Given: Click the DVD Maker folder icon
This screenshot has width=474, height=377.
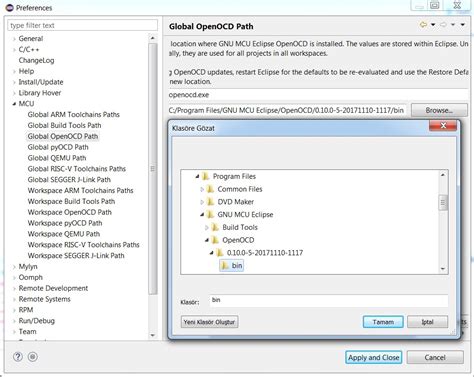Looking at the screenshot, I should 210,202.
